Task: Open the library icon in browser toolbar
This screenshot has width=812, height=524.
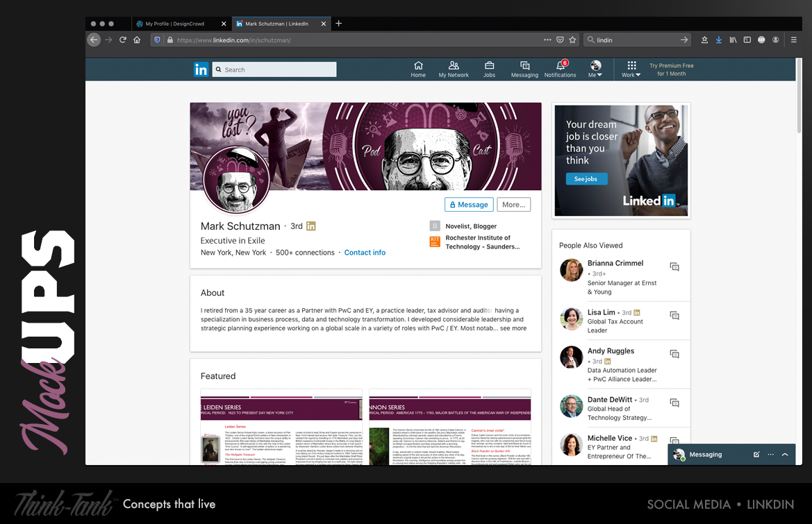Action: (733, 40)
